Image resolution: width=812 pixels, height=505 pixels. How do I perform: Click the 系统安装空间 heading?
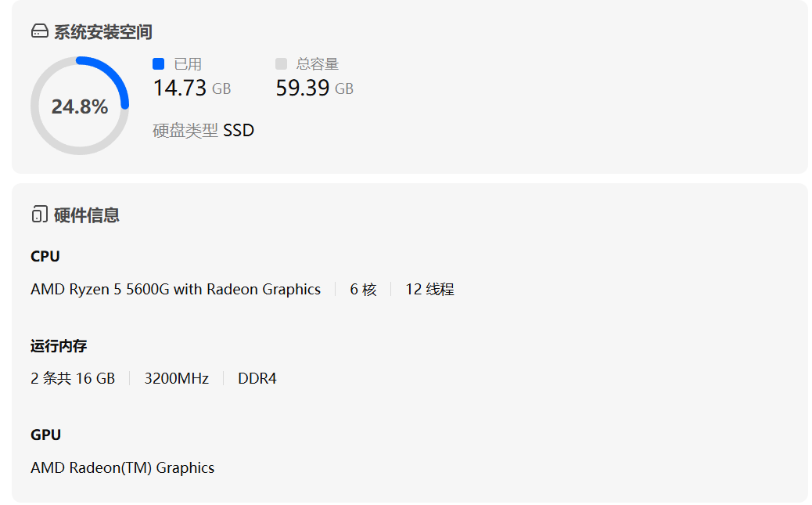(102, 32)
